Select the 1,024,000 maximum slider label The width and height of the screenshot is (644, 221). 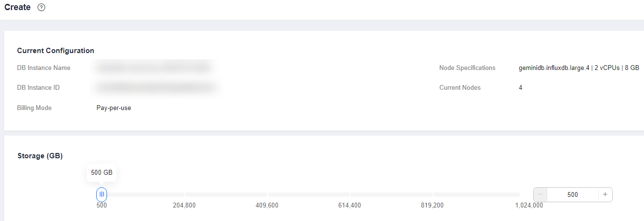pyautogui.click(x=529, y=206)
